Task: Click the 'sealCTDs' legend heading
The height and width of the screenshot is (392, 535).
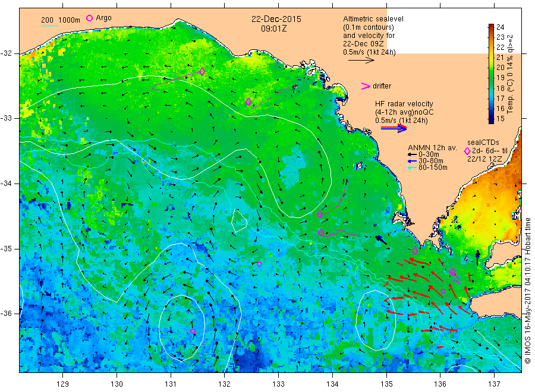Action: (x=483, y=143)
